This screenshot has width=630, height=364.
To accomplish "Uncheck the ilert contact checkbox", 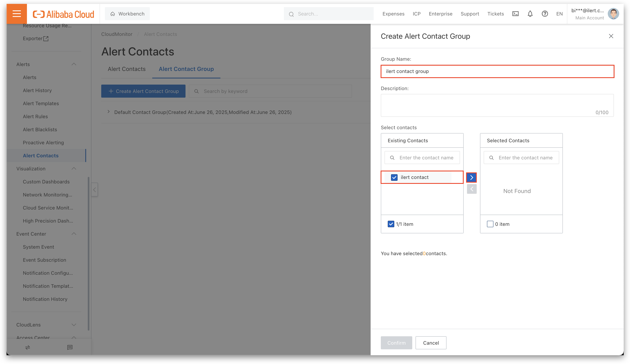I will click(x=394, y=177).
